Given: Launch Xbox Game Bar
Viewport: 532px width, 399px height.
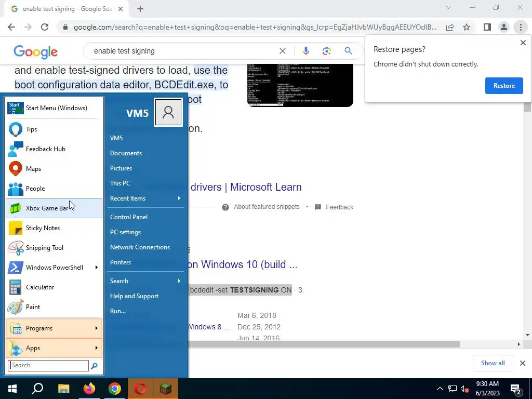Looking at the screenshot, I should pos(54,208).
